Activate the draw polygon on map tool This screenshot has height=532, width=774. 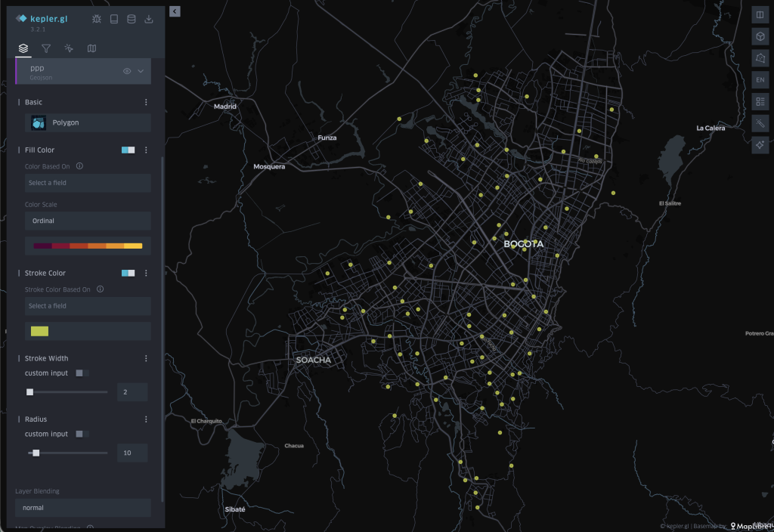tap(760, 58)
